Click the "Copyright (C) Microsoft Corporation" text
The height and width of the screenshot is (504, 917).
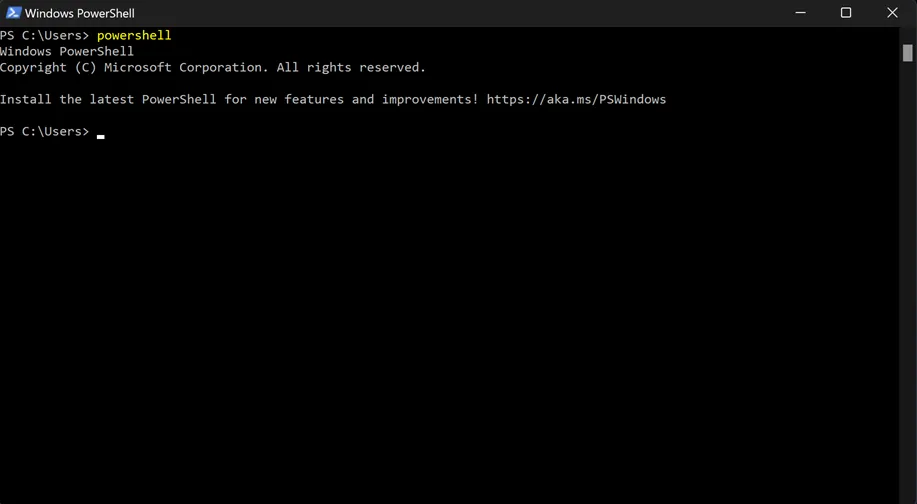click(134, 68)
